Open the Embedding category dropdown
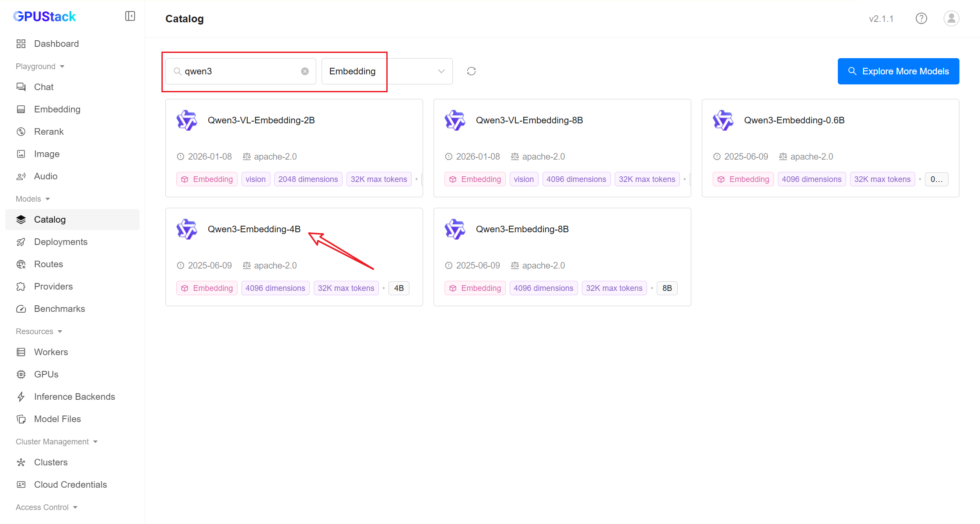 pos(387,71)
